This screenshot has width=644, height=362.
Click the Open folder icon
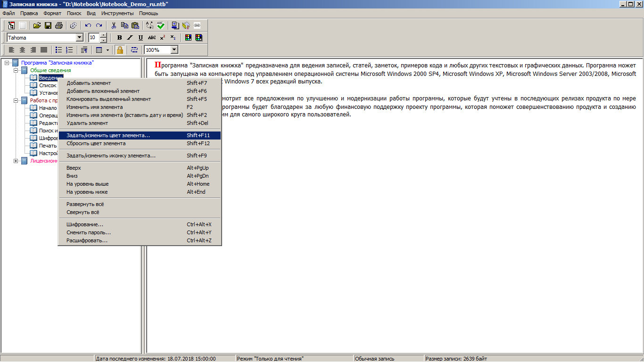click(x=37, y=25)
